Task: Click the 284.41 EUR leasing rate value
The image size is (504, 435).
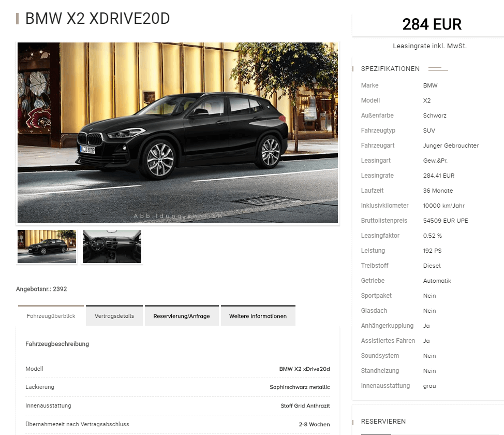Action: pyautogui.click(x=439, y=176)
